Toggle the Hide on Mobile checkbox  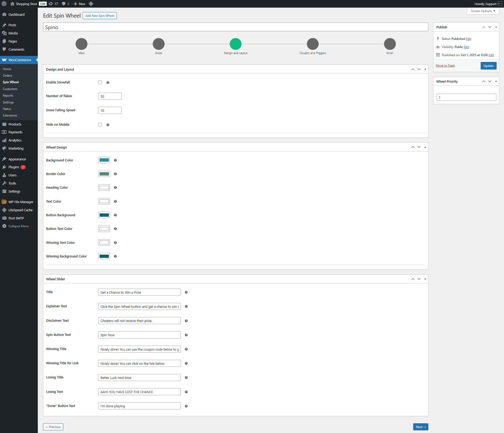click(100, 125)
